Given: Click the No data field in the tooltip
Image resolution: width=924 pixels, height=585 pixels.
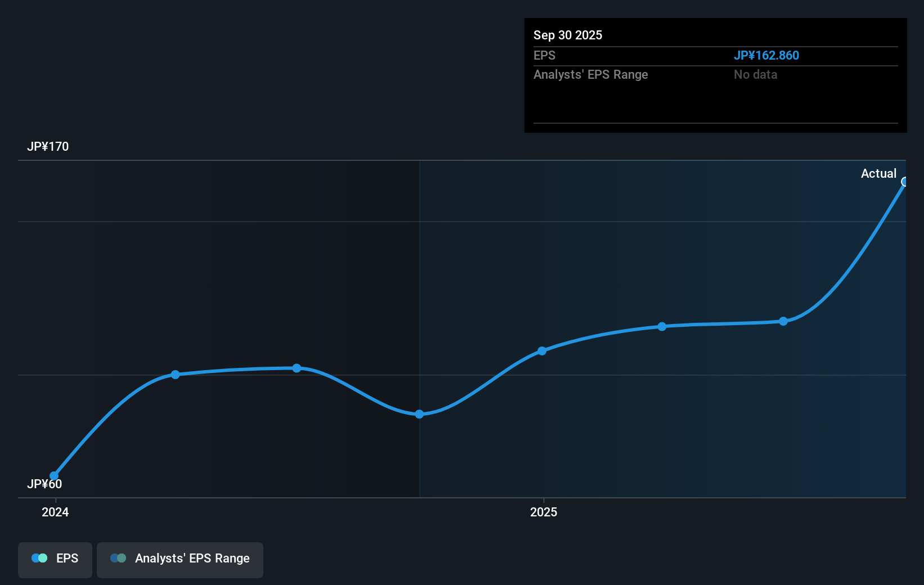Looking at the screenshot, I should pyautogui.click(x=755, y=74).
